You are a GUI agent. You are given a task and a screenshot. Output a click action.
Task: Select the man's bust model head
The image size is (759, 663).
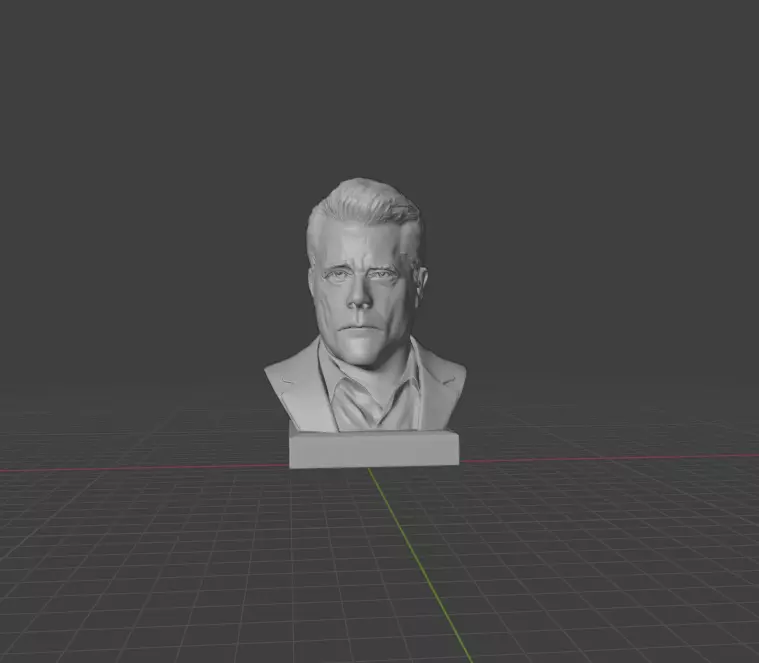[x=366, y=273]
